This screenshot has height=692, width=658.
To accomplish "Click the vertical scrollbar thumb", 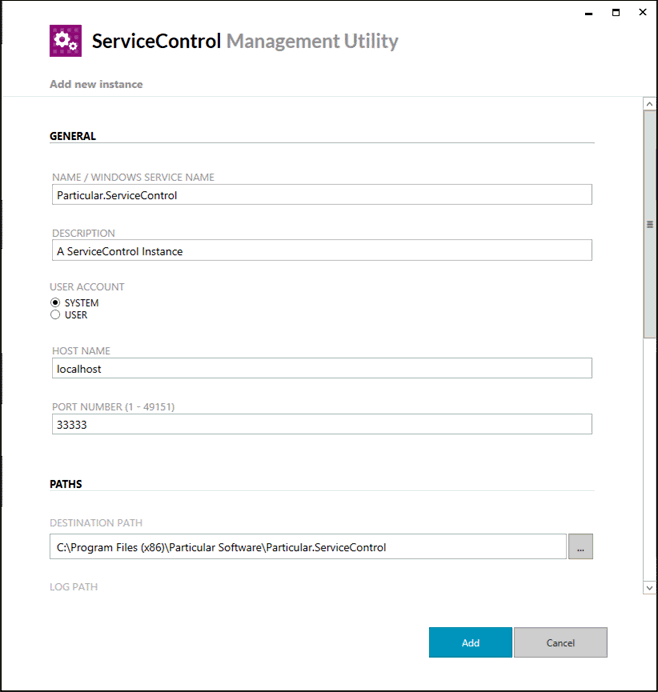I will point(649,224).
